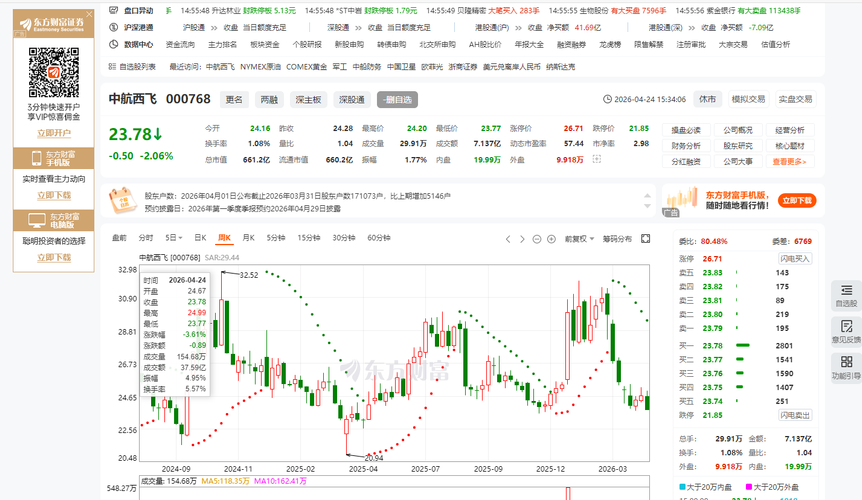Image resolution: width=862 pixels, height=500 pixels.
Task: Click the 买一 price 23.78
Action: pos(712,346)
